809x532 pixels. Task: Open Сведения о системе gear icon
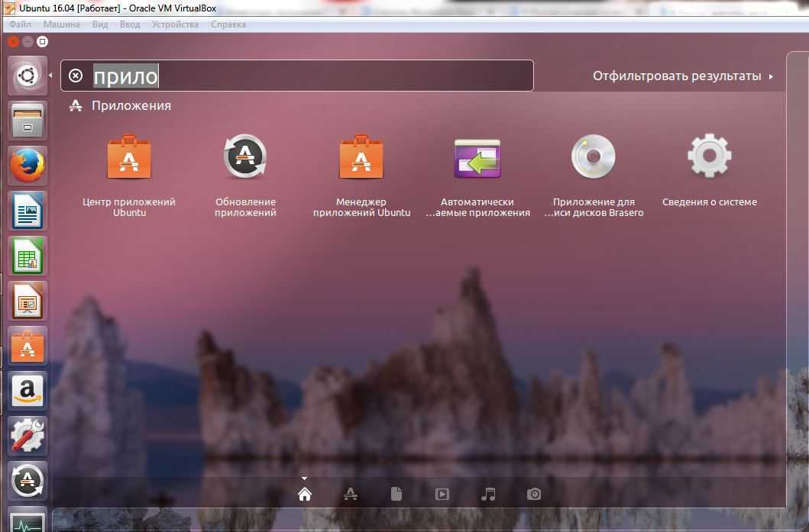[710, 156]
